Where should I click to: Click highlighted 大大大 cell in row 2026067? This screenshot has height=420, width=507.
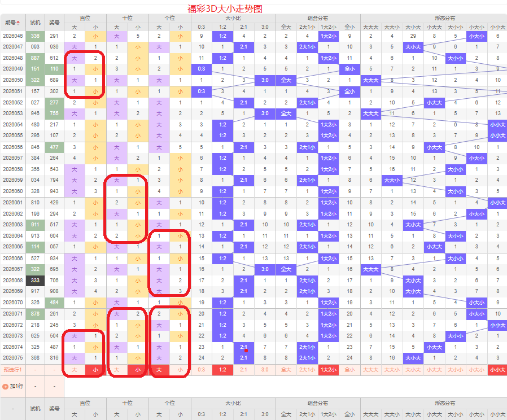371,269
